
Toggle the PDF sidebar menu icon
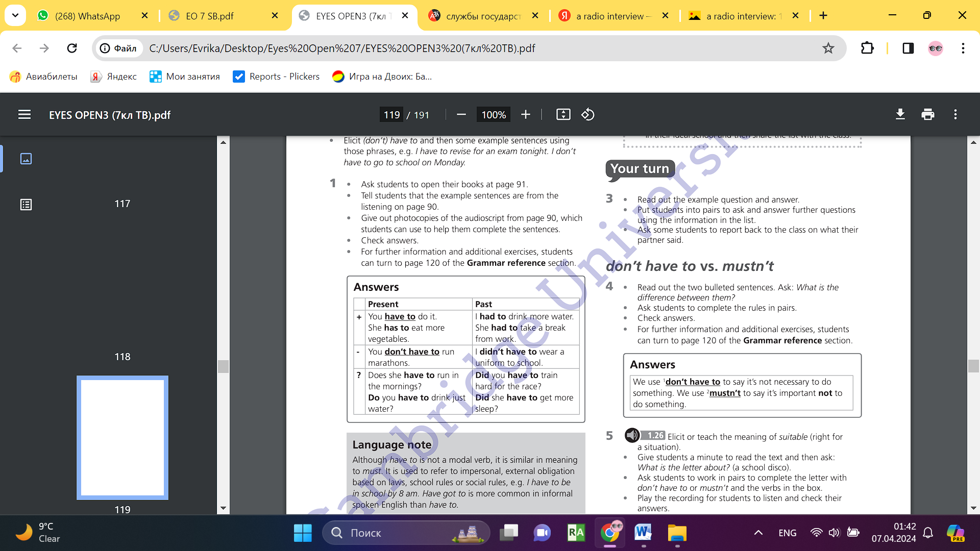pos(24,115)
